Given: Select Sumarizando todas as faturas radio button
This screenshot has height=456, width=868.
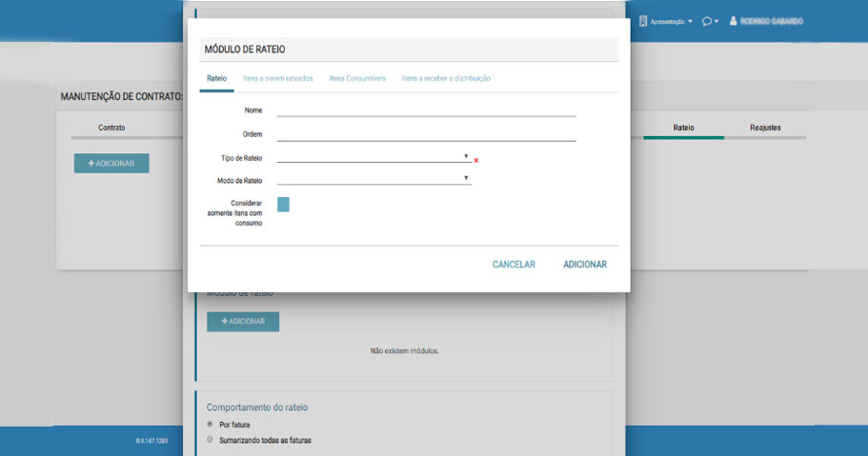Looking at the screenshot, I should click(210, 440).
